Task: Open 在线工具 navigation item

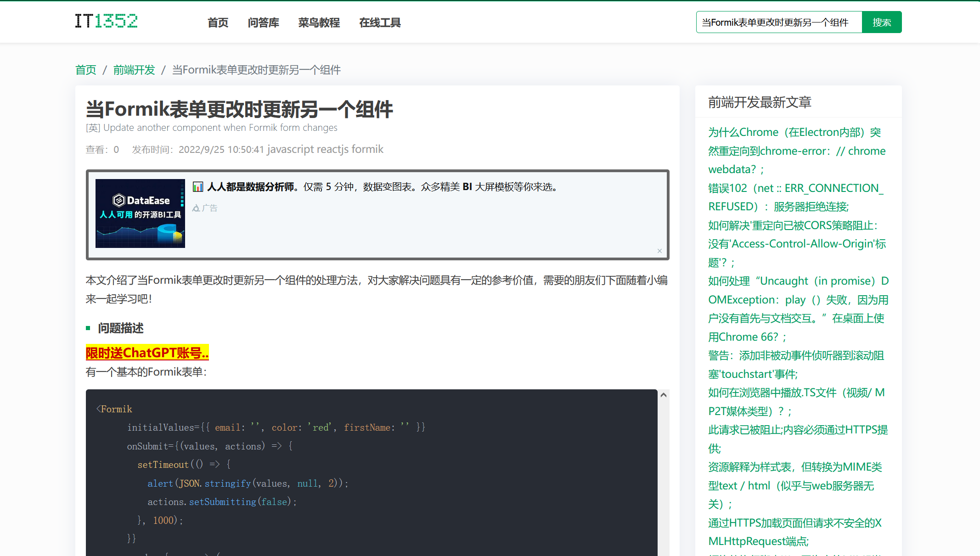Action: (380, 22)
